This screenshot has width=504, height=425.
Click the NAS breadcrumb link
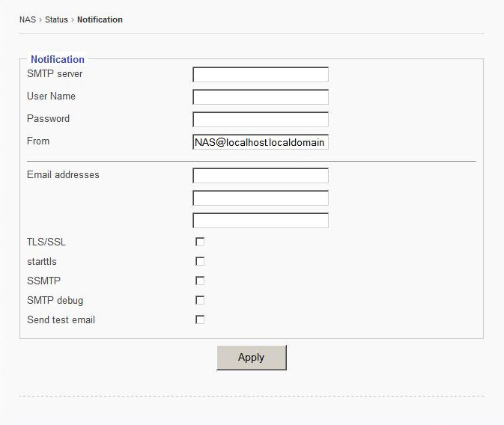point(27,19)
